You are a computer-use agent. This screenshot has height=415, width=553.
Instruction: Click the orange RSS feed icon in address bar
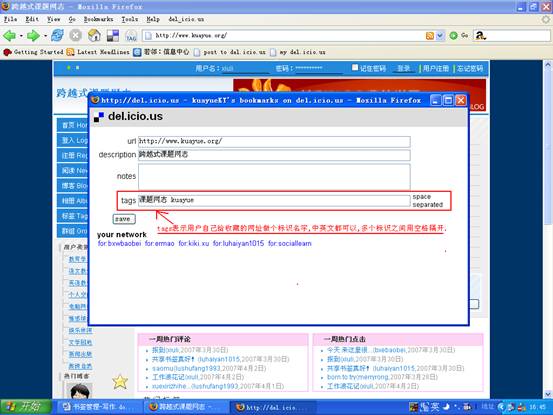(x=430, y=36)
